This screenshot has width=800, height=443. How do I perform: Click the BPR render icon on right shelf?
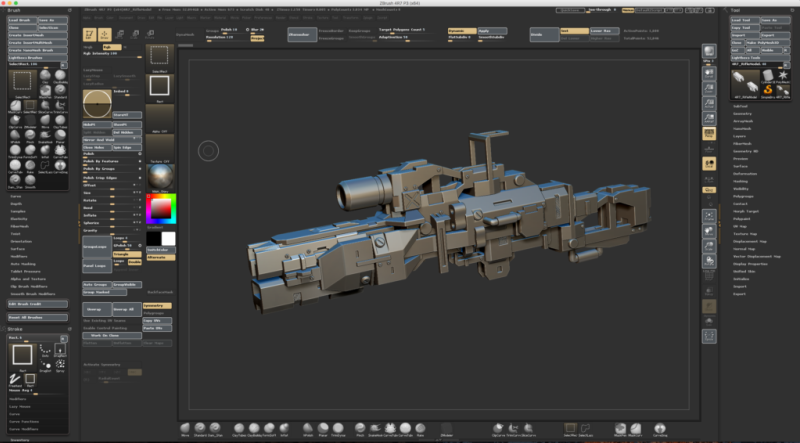pyautogui.click(x=709, y=53)
